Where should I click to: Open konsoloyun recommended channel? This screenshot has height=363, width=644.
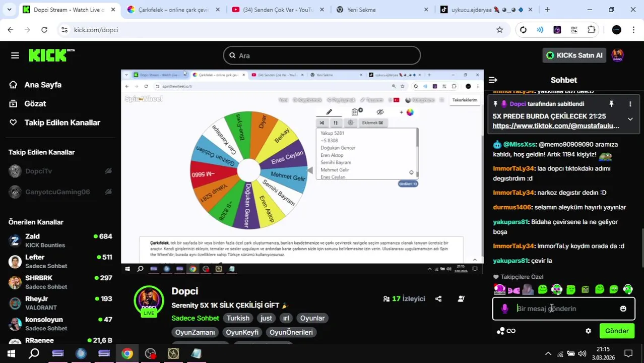[60, 323]
